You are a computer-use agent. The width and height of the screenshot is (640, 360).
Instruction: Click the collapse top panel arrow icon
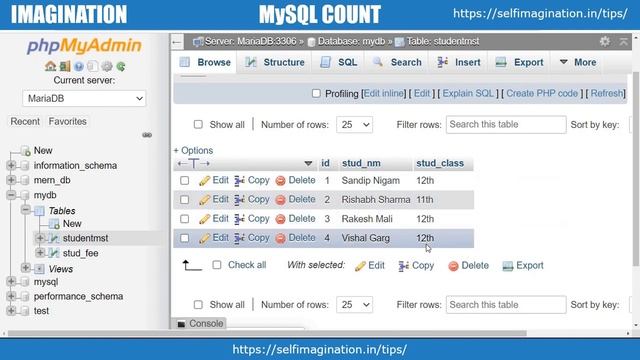tap(624, 41)
